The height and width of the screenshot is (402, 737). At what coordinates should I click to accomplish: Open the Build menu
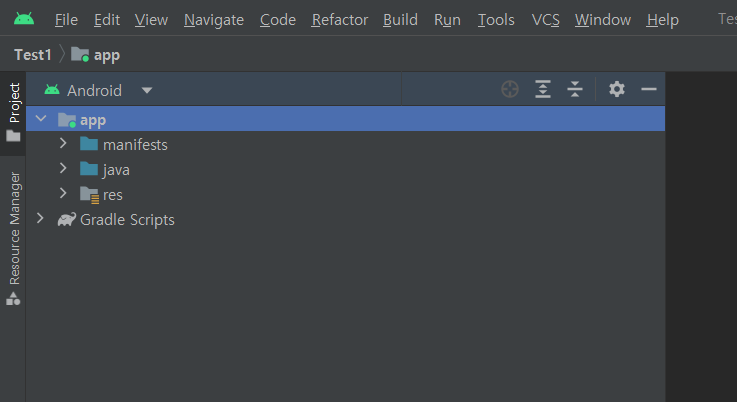(x=400, y=20)
